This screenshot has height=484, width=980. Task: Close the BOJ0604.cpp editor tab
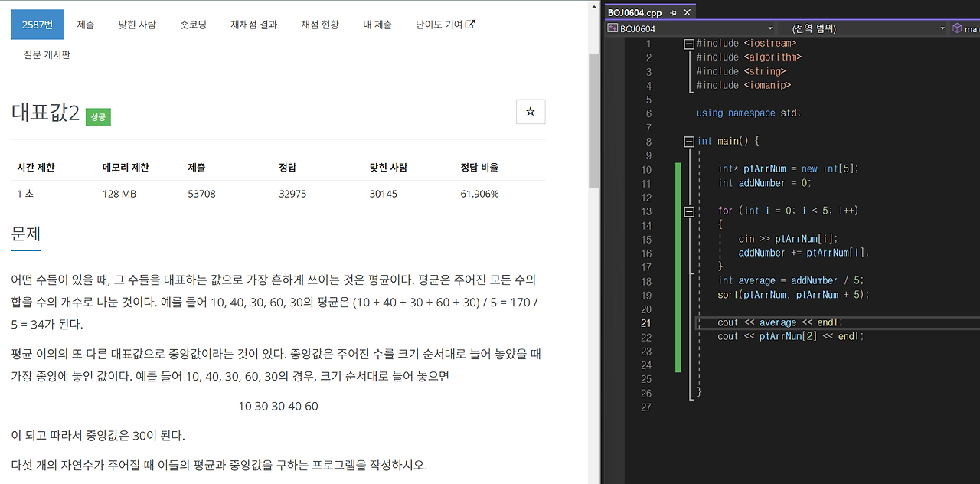pyautogui.click(x=686, y=12)
